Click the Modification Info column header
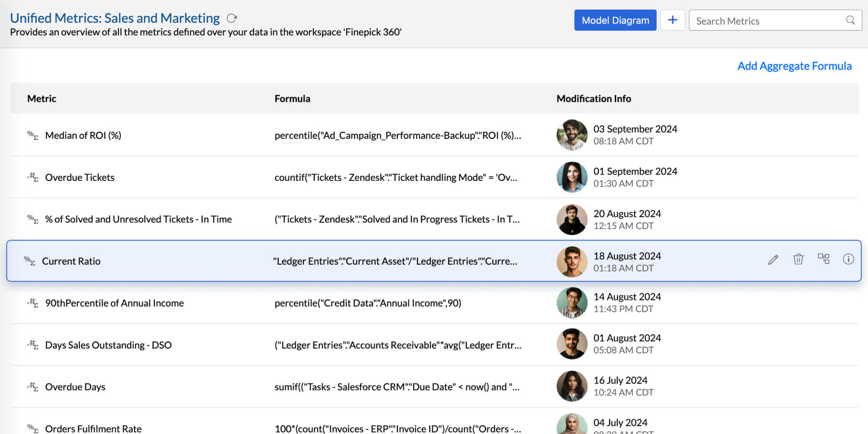Screen dimensions: 868x434 [x=594, y=99]
